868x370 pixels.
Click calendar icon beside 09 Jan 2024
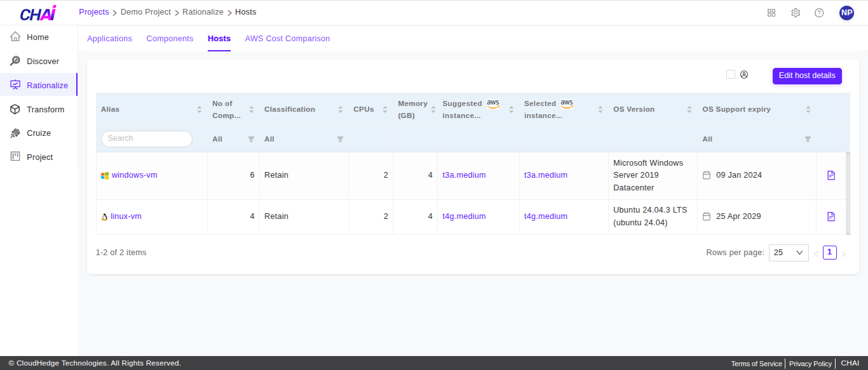(707, 175)
